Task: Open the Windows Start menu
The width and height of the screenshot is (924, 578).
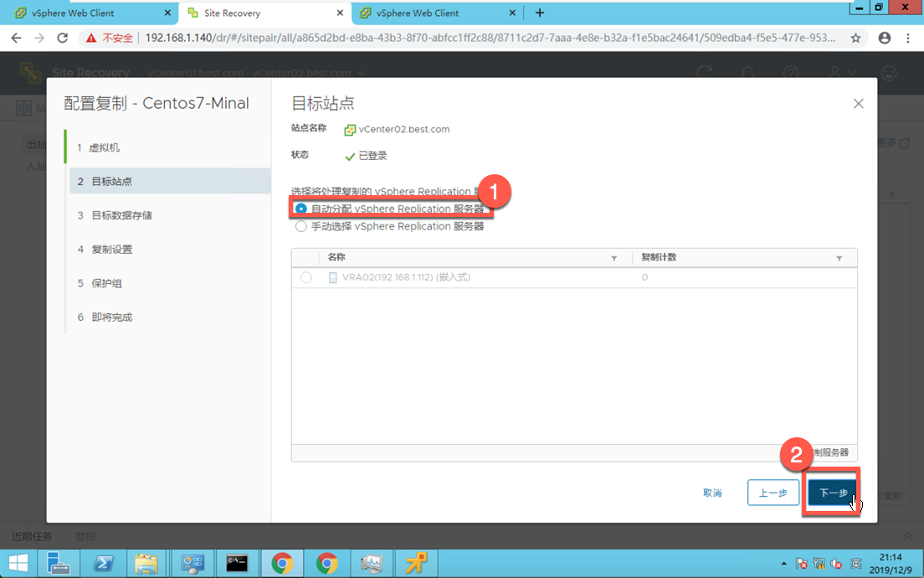Action: coord(18,564)
